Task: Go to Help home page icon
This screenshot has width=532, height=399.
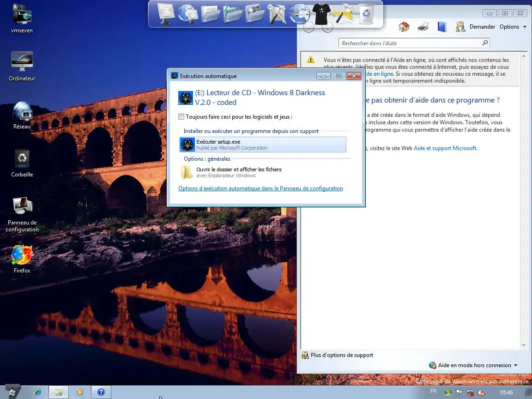Action: click(x=404, y=26)
